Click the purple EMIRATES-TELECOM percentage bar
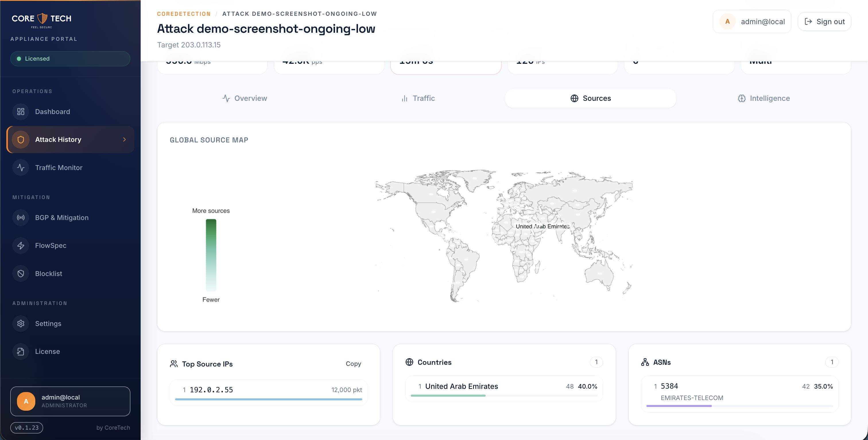868x440 pixels. pyautogui.click(x=679, y=406)
